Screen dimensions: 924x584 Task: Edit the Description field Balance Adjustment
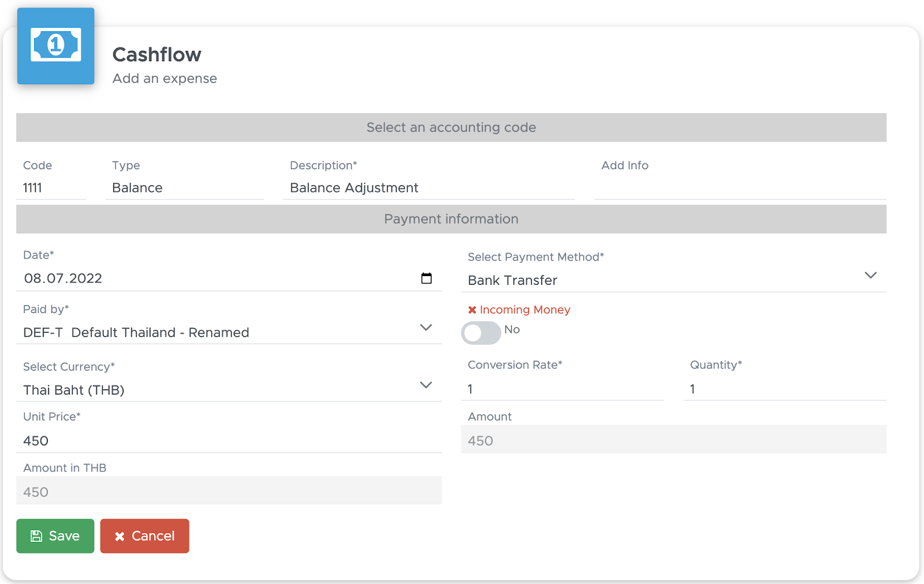[x=429, y=188]
